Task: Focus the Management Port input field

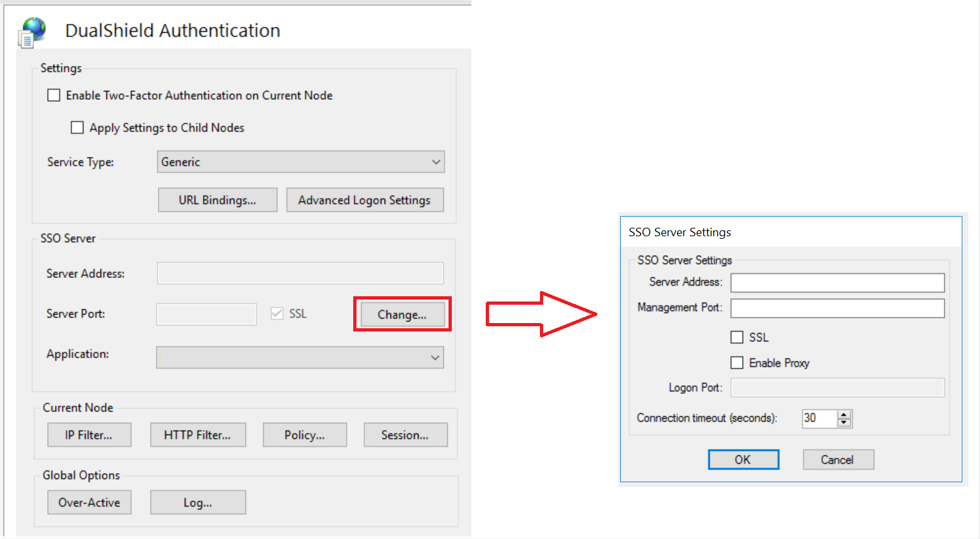Action: click(x=837, y=308)
